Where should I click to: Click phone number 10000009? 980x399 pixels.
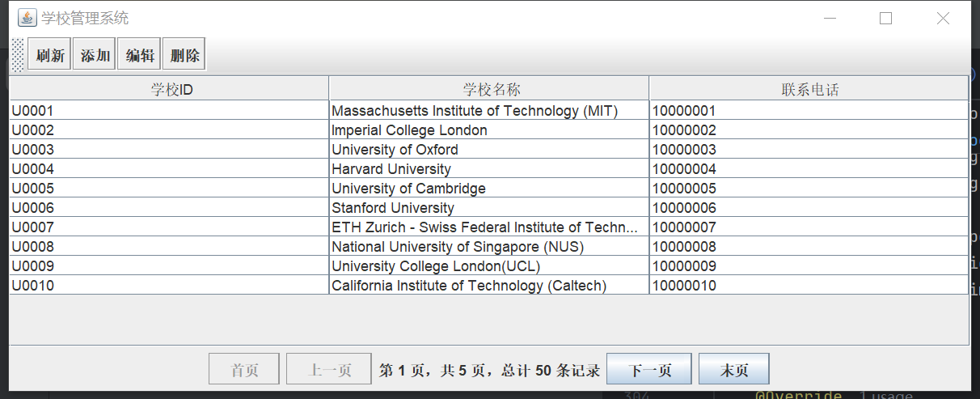click(809, 266)
